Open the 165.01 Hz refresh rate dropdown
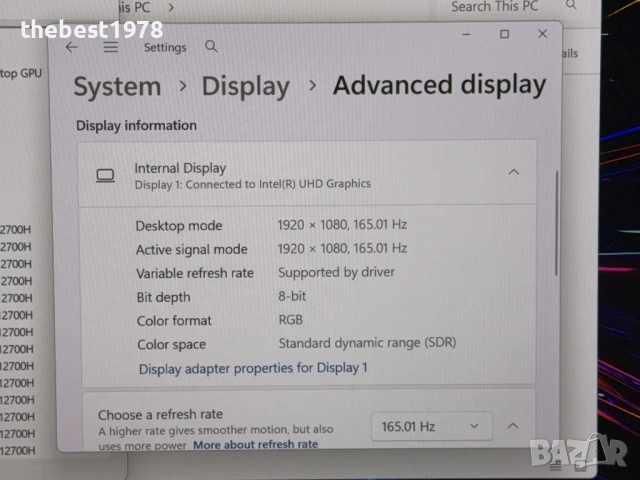Viewport: 640px width, 480px height. (432, 426)
